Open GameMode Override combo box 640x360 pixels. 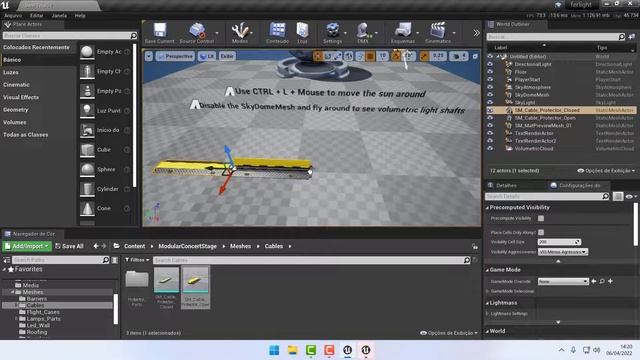click(x=563, y=281)
